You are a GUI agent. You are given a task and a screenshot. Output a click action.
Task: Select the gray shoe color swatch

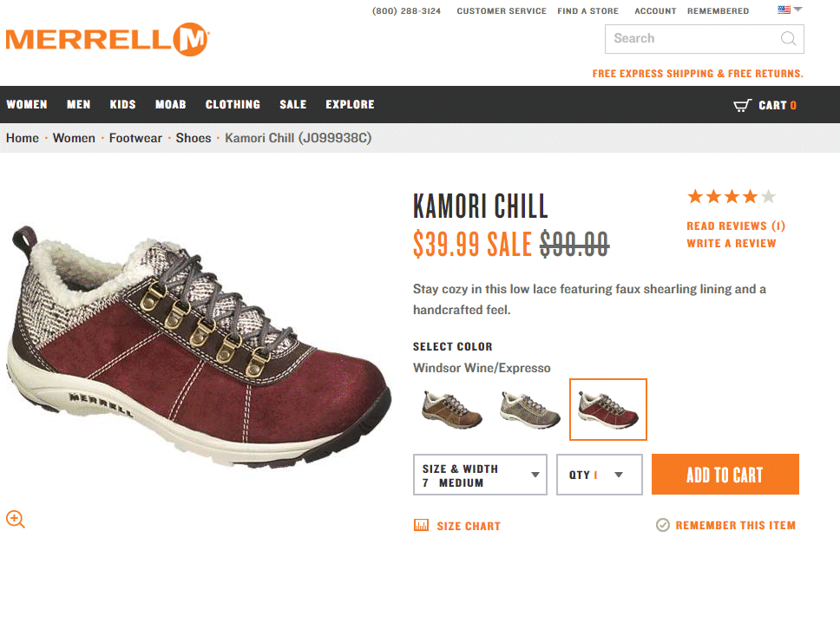pos(530,410)
